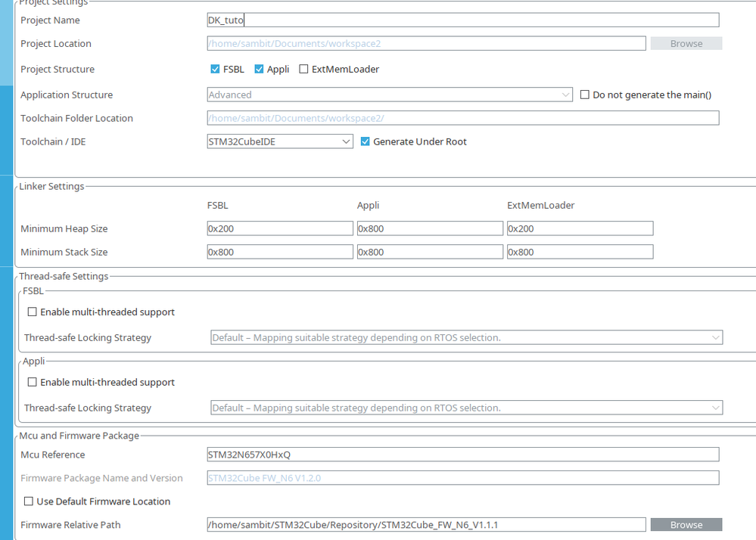Uncheck the Appli project structure checkbox
756x540 pixels.
[260, 70]
